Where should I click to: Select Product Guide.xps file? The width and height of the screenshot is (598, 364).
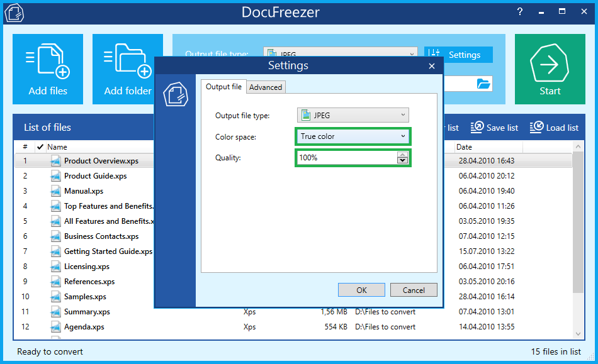95,176
